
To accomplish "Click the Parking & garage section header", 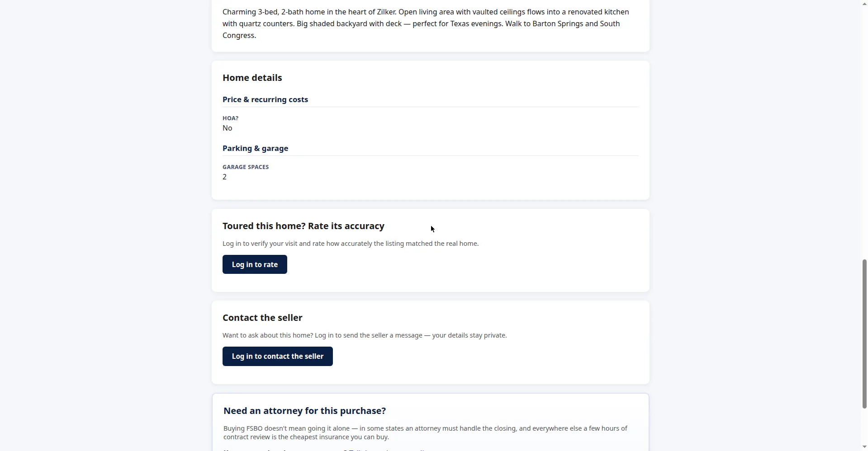I will pos(255,148).
